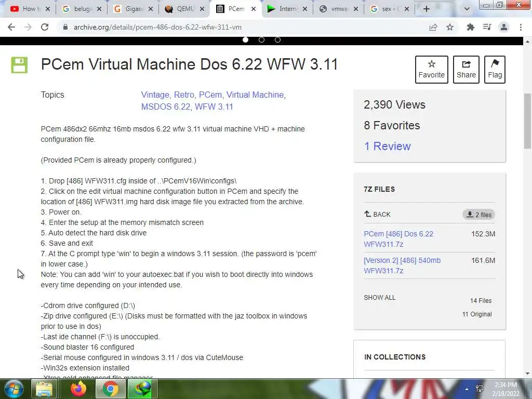Click the browser forward arrow
This screenshot has width=532, height=399.
pos(28,27)
